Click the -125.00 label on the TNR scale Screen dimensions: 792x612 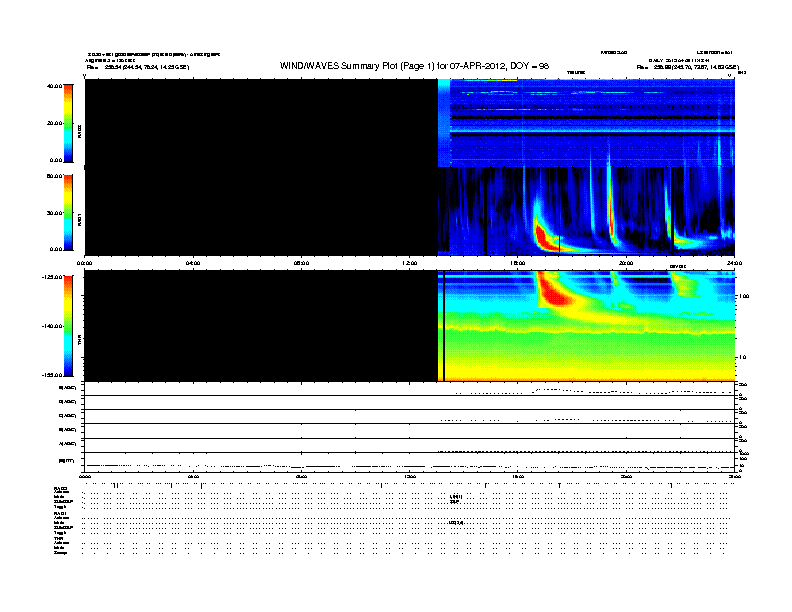(53, 277)
